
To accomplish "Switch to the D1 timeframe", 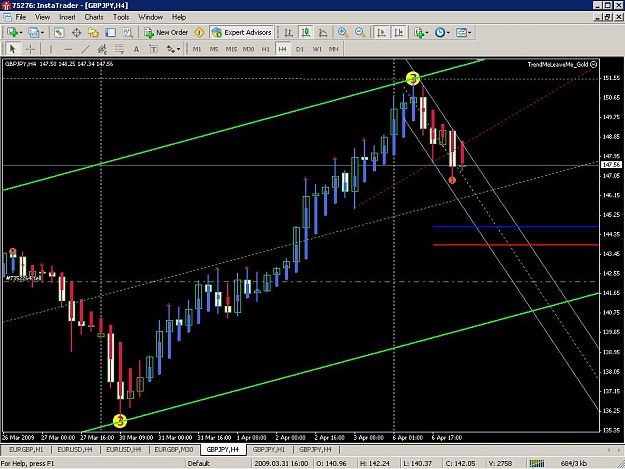I will coord(300,49).
